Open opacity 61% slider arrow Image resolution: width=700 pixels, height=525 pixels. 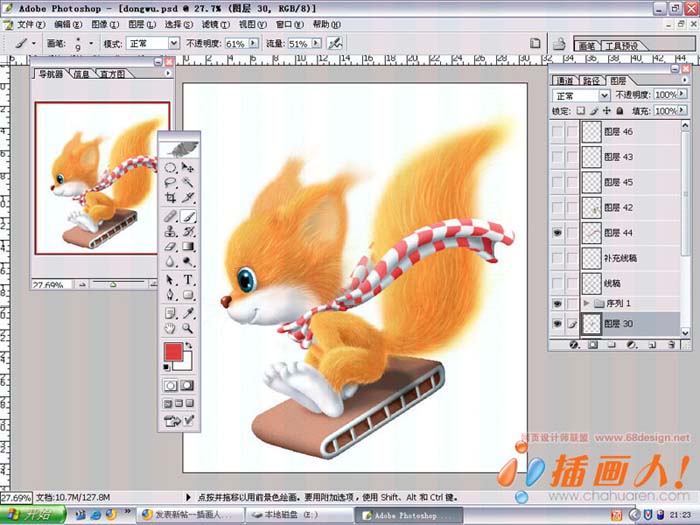tap(254, 43)
